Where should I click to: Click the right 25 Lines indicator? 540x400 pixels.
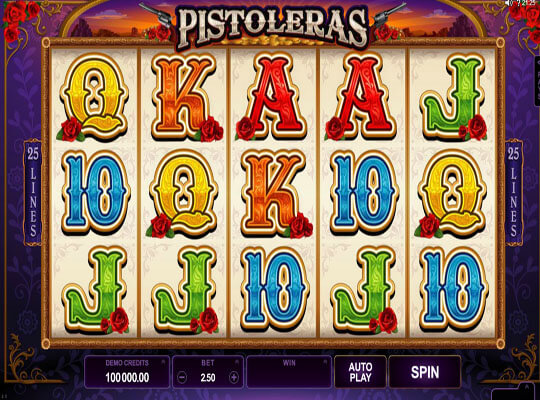(513, 192)
